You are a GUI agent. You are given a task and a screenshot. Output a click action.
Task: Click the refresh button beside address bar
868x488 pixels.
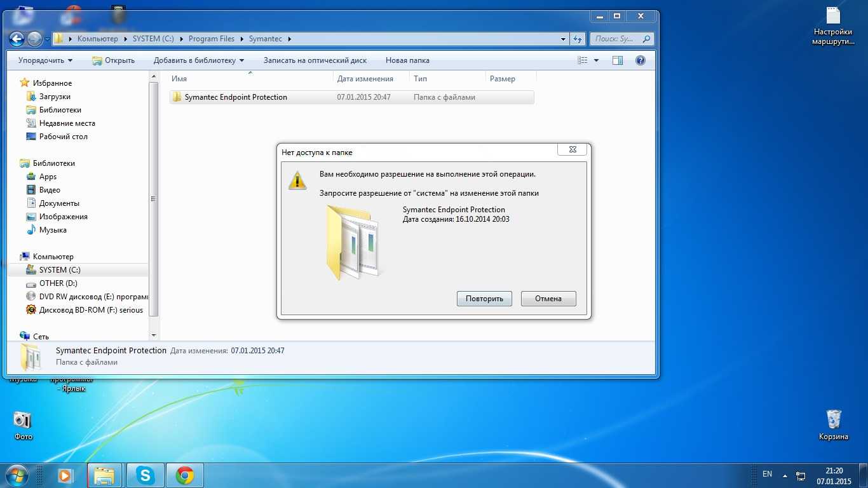pyautogui.click(x=578, y=39)
